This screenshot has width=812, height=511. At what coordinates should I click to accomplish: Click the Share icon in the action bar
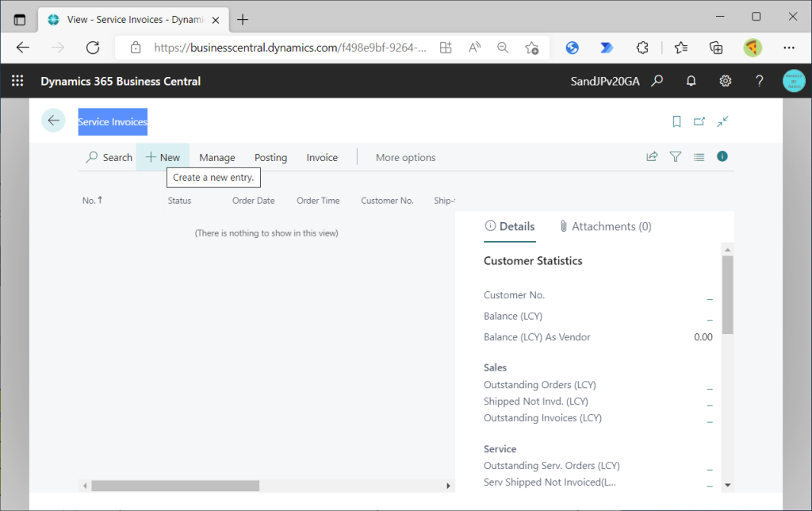point(652,156)
